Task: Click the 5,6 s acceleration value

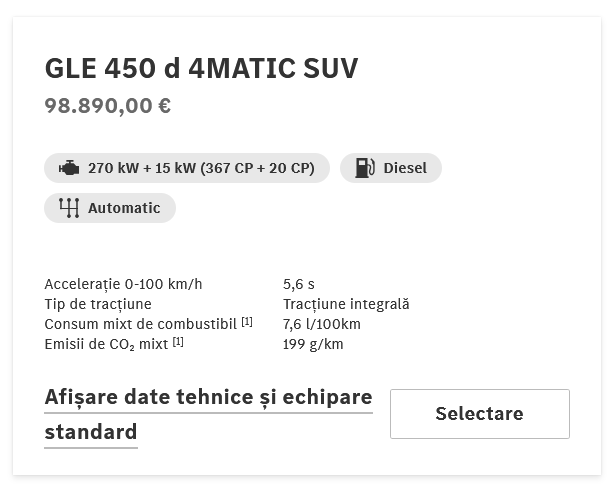Action: tap(298, 284)
